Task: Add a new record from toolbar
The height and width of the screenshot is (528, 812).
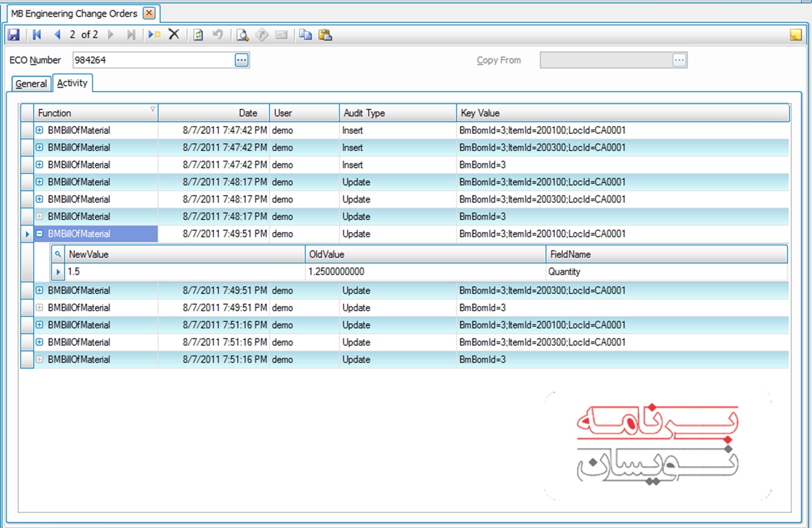Action: click(x=154, y=35)
